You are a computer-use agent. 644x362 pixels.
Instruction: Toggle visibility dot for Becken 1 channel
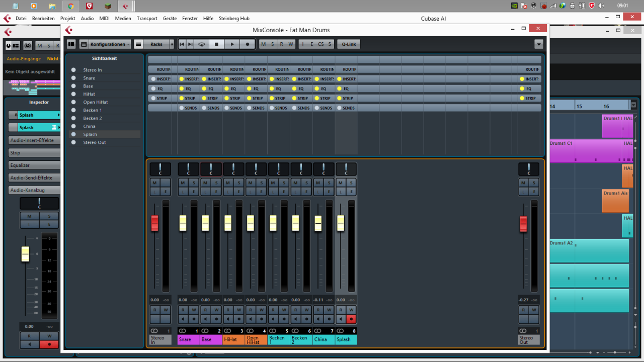73,110
